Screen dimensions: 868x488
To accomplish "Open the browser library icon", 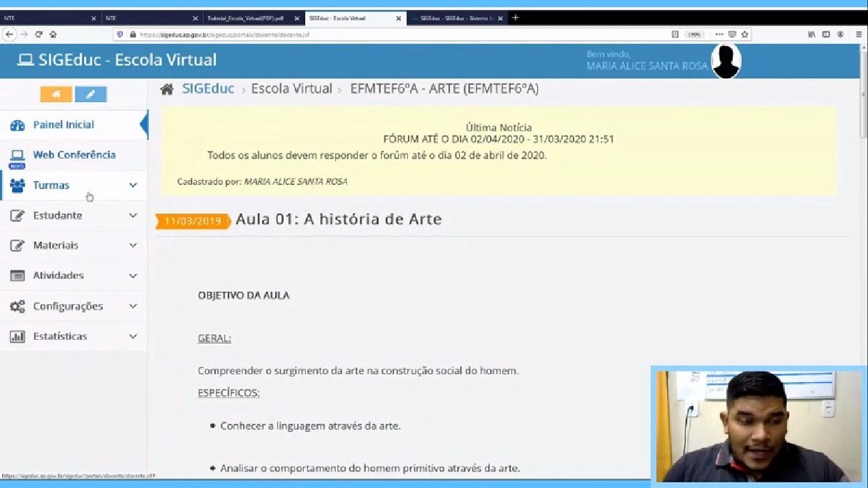I will [x=812, y=34].
